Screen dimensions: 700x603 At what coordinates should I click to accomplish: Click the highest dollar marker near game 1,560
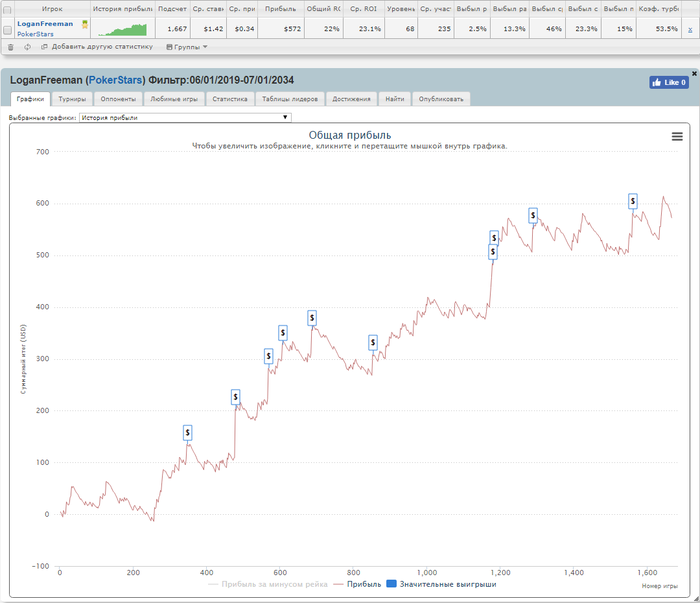pos(633,201)
